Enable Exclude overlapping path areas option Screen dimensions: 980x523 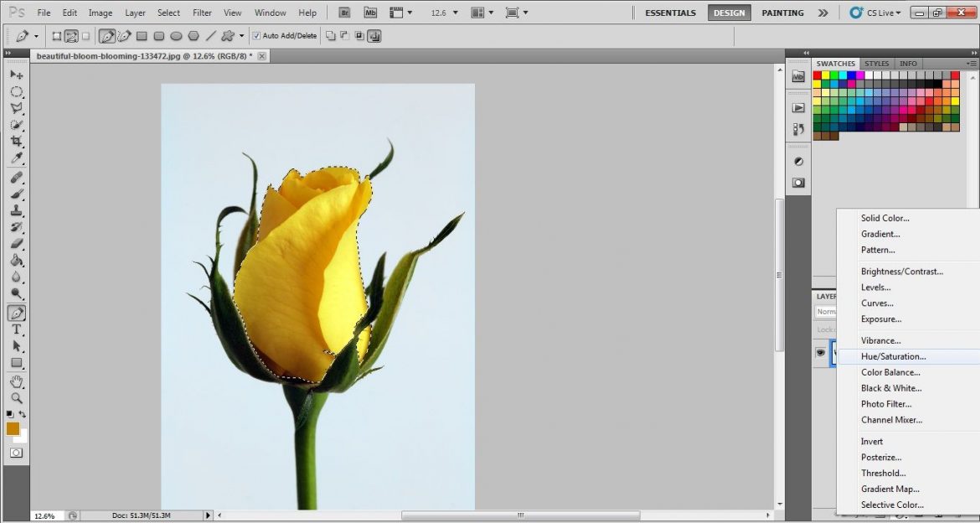point(374,36)
